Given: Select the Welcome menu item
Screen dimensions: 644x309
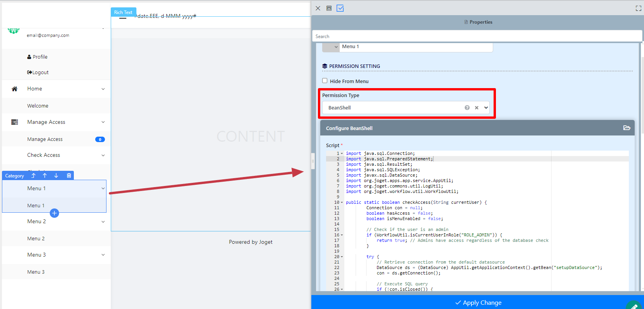Looking at the screenshot, I should 38,106.
